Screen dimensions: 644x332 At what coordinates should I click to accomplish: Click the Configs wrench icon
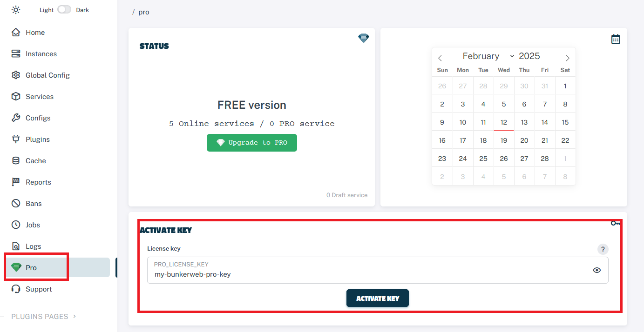pos(16,118)
